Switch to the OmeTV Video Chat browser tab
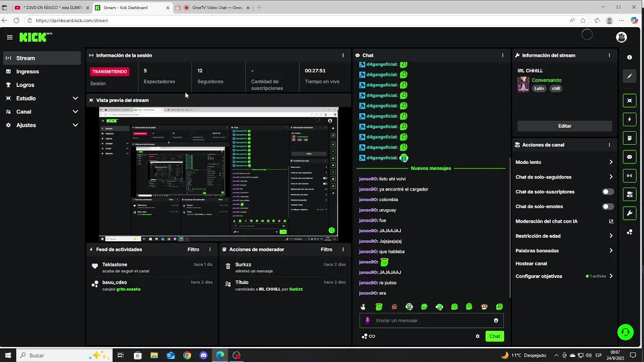The height and width of the screenshot is (362, 644). click(213, 8)
